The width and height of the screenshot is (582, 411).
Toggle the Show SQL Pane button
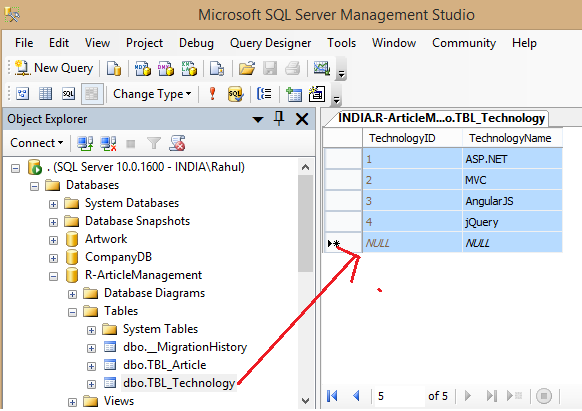68,94
